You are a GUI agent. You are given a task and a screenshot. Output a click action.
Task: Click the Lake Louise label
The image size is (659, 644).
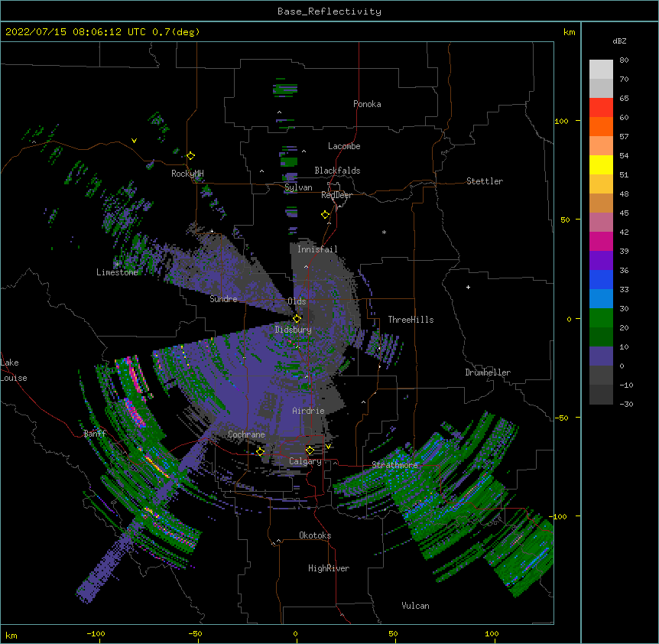coord(14,370)
